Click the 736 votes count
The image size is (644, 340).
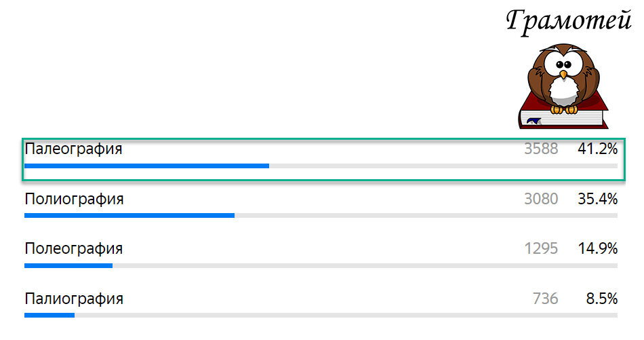546,299
